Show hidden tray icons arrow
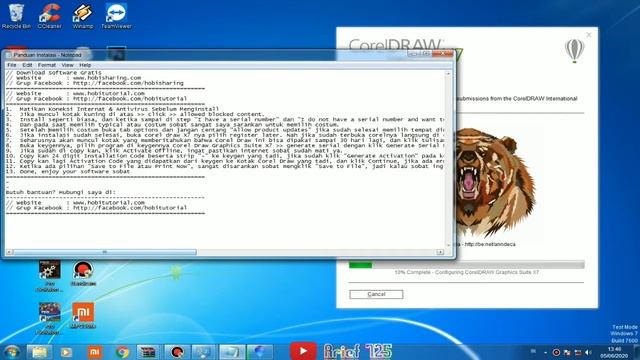 coord(545,352)
